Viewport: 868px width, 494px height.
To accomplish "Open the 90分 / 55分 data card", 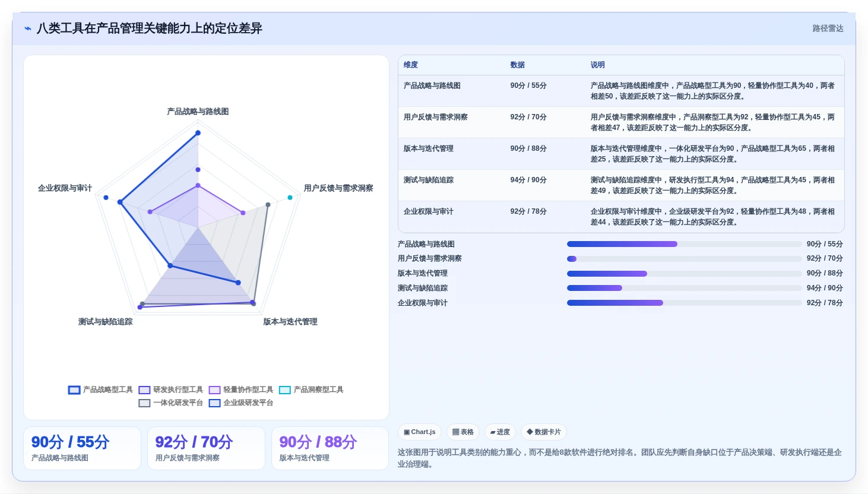I will coord(82,448).
